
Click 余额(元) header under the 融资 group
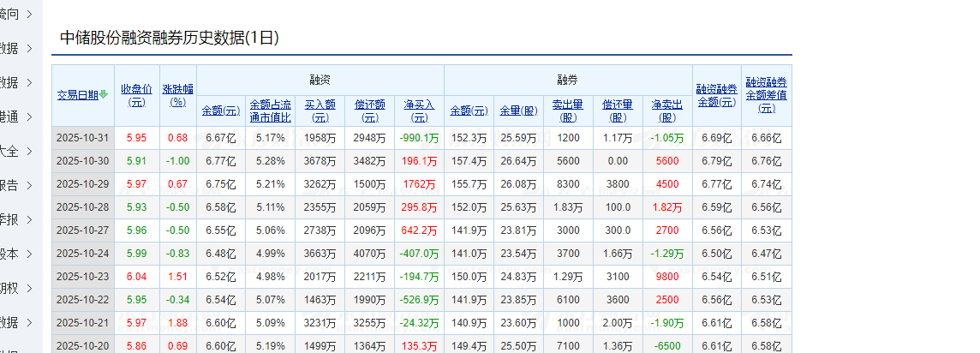[x=221, y=111]
